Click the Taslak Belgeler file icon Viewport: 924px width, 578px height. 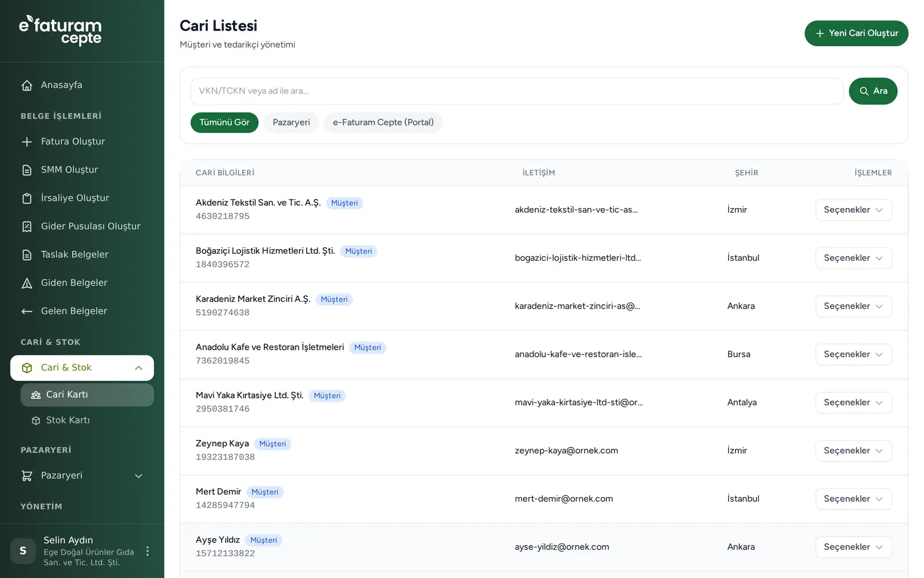tap(27, 255)
